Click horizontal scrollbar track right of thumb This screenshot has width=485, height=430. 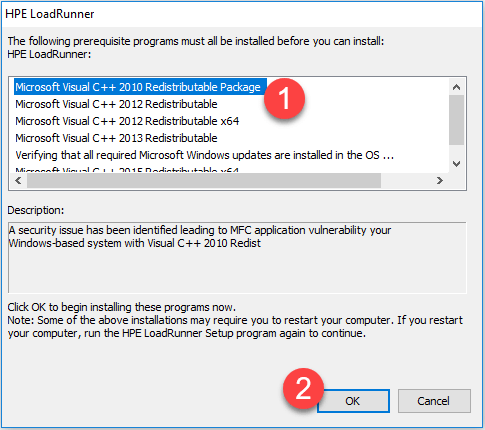(x=406, y=181)
